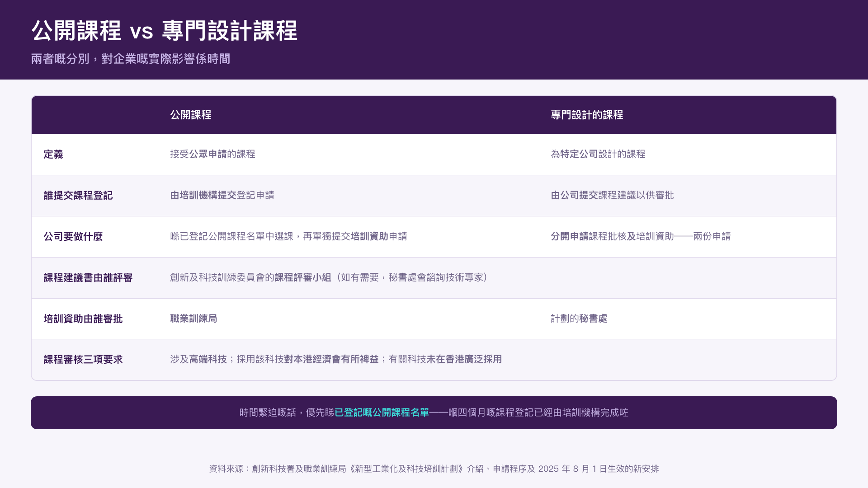Click highlighted text 已登記嘅公開課程名單
868x488 pixels.
382,413
